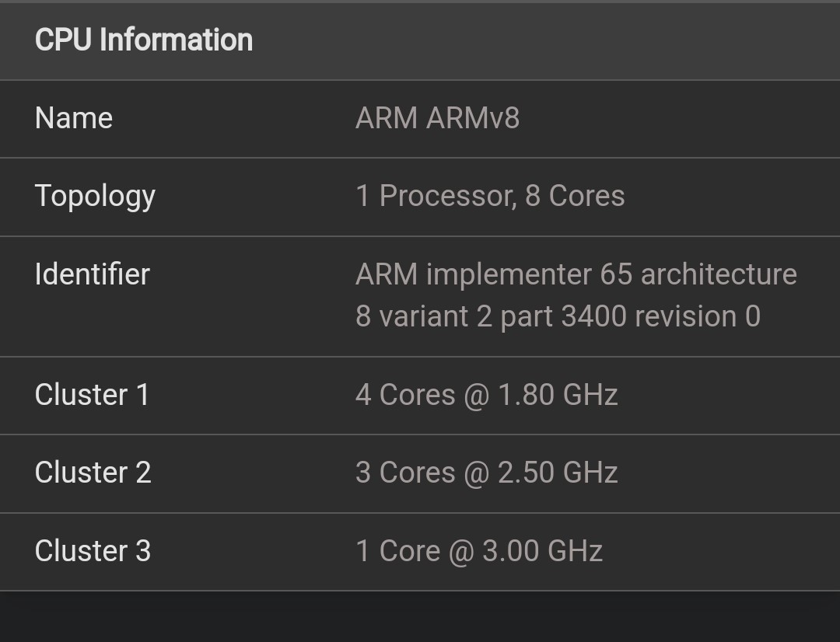Select the Cluster 2 row label
The image size is (840, 642).
pyautogui.click(x=93, y=473)
